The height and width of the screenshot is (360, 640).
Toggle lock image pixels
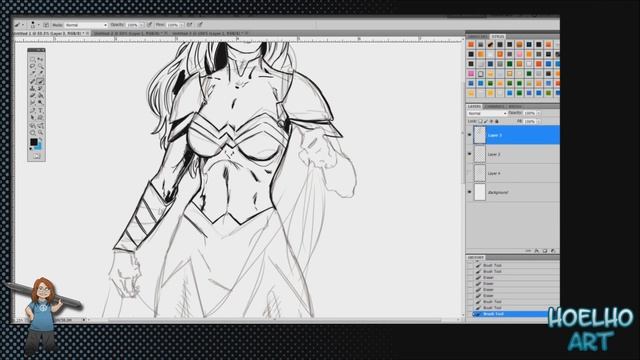486,121
